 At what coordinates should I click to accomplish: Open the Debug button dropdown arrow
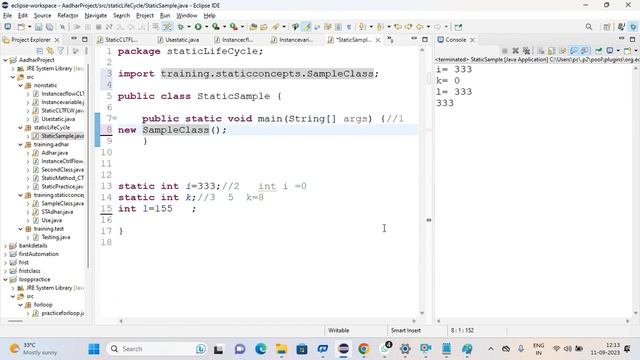(189, 27)
